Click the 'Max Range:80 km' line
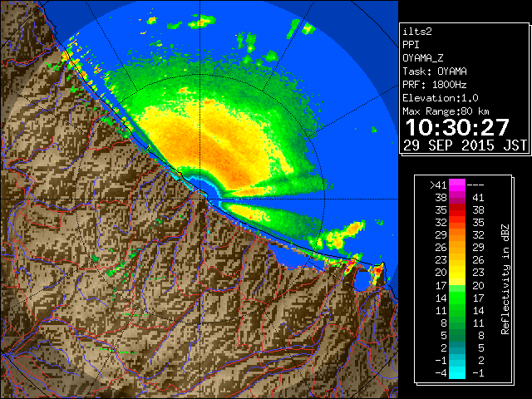This screenshot has width=532, height=399. (x=446, y=111)
